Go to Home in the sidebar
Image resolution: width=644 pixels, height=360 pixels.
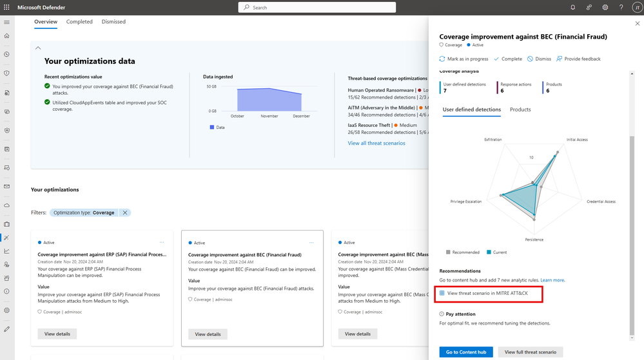coord(6,35)
